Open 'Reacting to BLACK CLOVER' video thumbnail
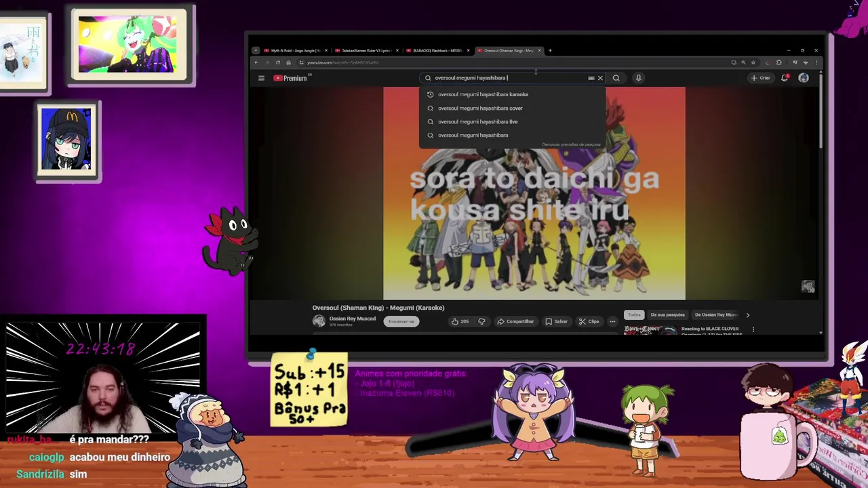868x488 pixels. click(651, 330)
